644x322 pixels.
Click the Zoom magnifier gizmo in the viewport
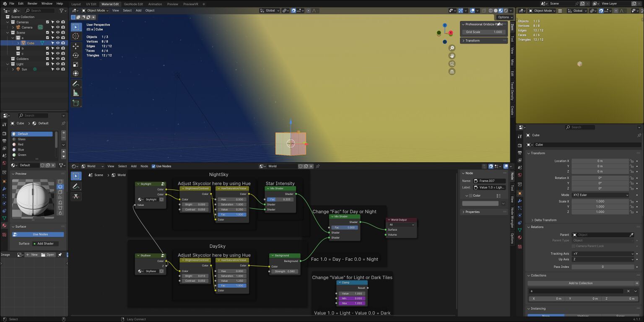[452, 48]
